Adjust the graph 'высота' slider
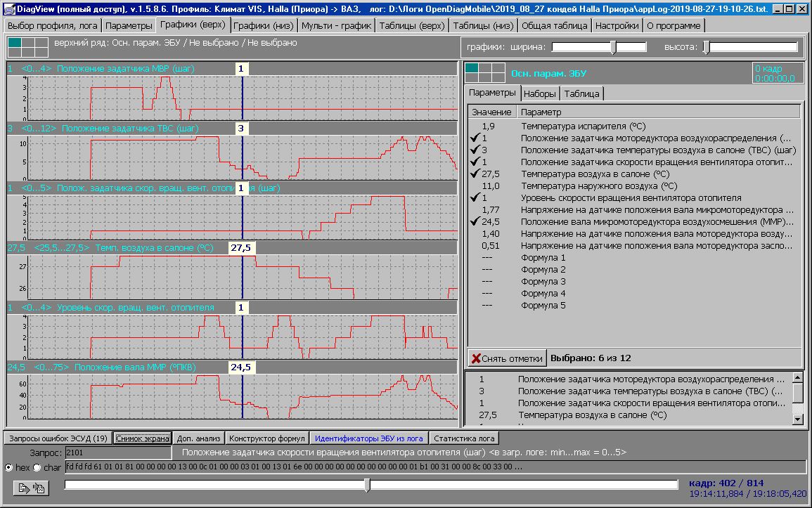The height and width of the screenshot is (508, 812). (x=706, y=47)
